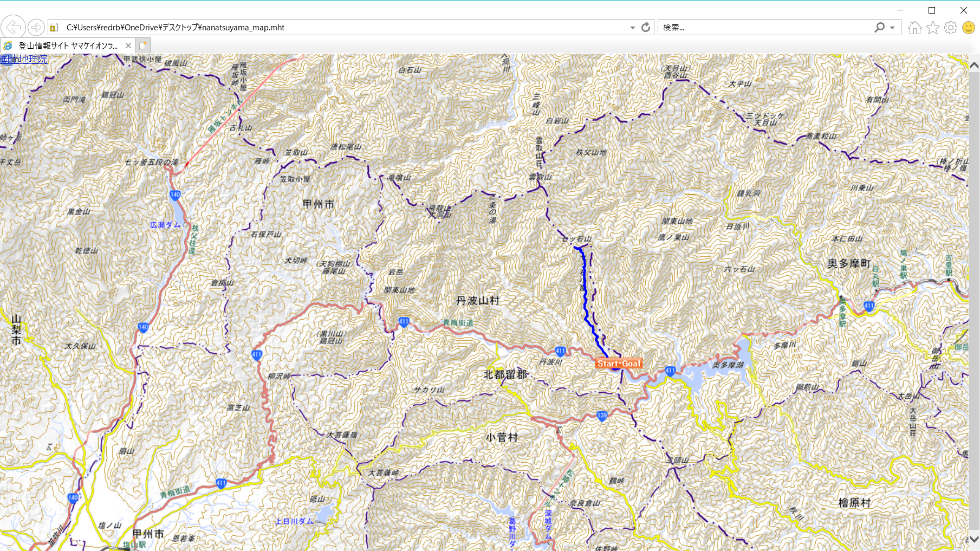Open the Tools gear menu
Viewport: 980px width, 551px height.
pyautogui.click(x=950, y=28)
